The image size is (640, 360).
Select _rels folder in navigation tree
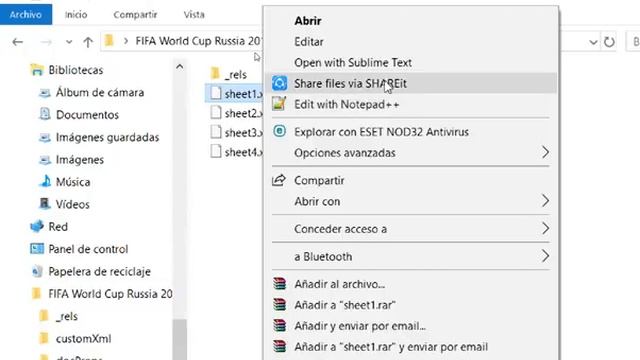[x=67, y=316]
